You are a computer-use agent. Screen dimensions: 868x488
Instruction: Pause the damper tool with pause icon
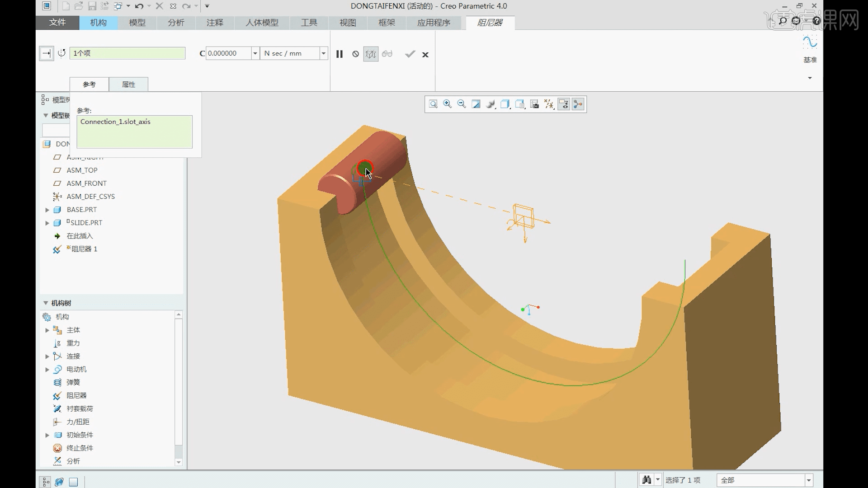coord(340,54)
